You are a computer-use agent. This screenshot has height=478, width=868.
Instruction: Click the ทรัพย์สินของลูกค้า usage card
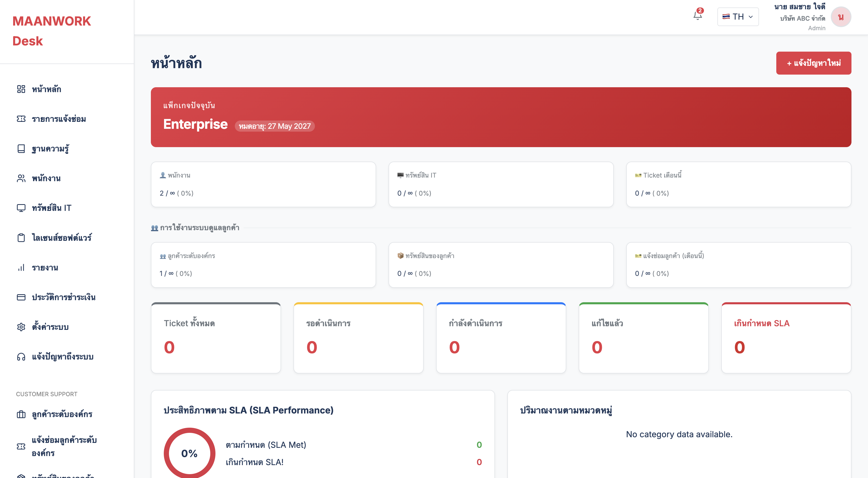[501, 265]
